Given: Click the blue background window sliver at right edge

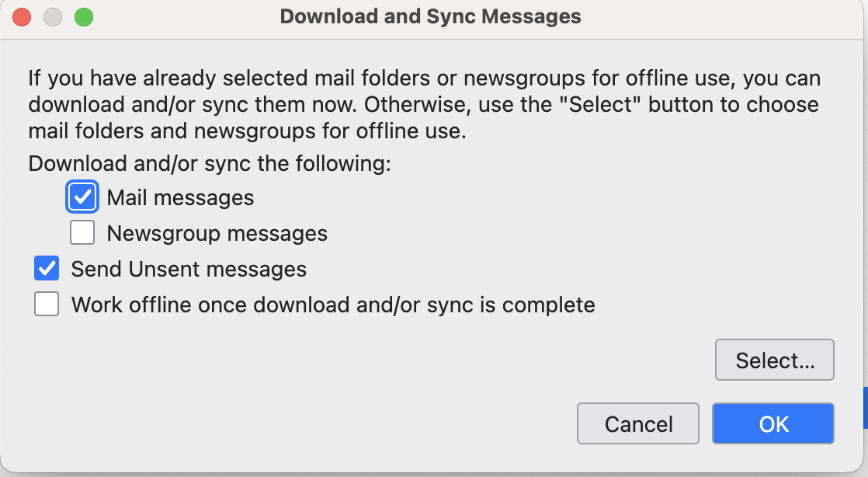Looking at the screenshot, I should (864, 408).
